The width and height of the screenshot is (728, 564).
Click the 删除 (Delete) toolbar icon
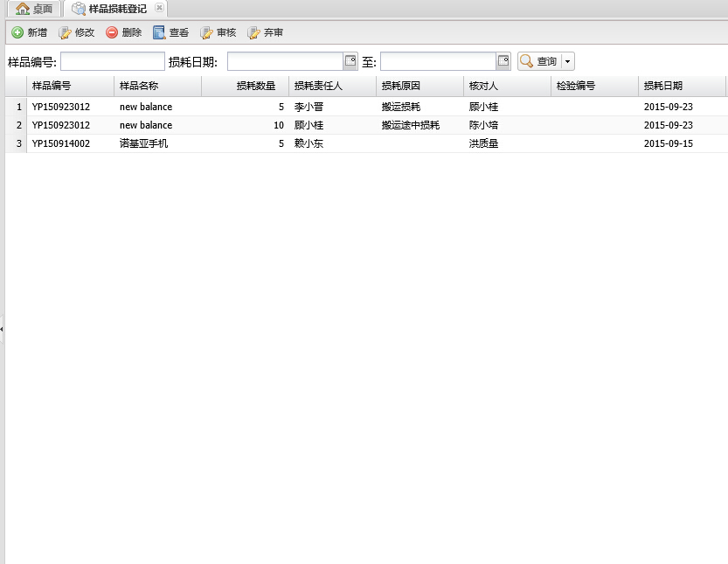(112, 32)
